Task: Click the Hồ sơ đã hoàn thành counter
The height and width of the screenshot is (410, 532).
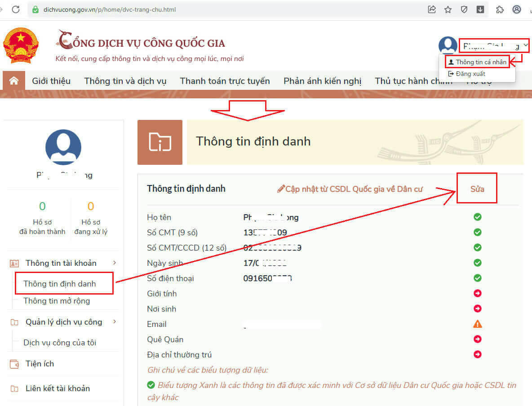Action: 42,219
